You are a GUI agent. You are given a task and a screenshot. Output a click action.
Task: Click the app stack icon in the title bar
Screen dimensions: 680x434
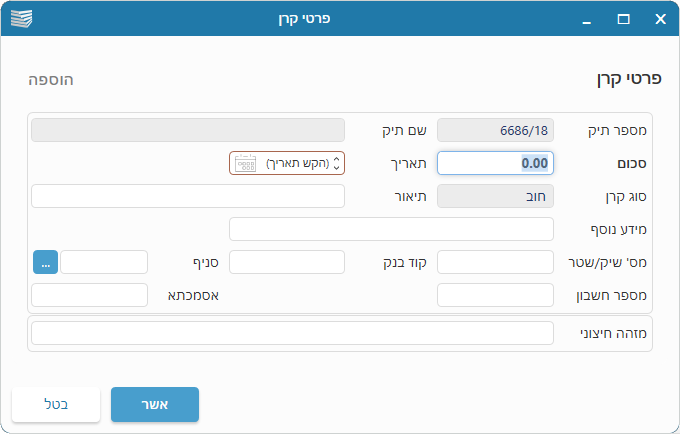pyautogui.click(x=22, y=18)
